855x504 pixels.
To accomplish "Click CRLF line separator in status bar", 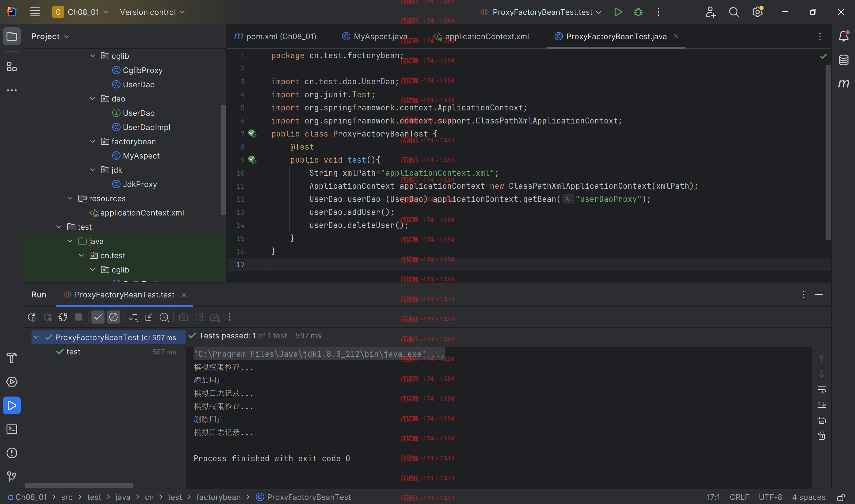I will [x=739, y=497].
